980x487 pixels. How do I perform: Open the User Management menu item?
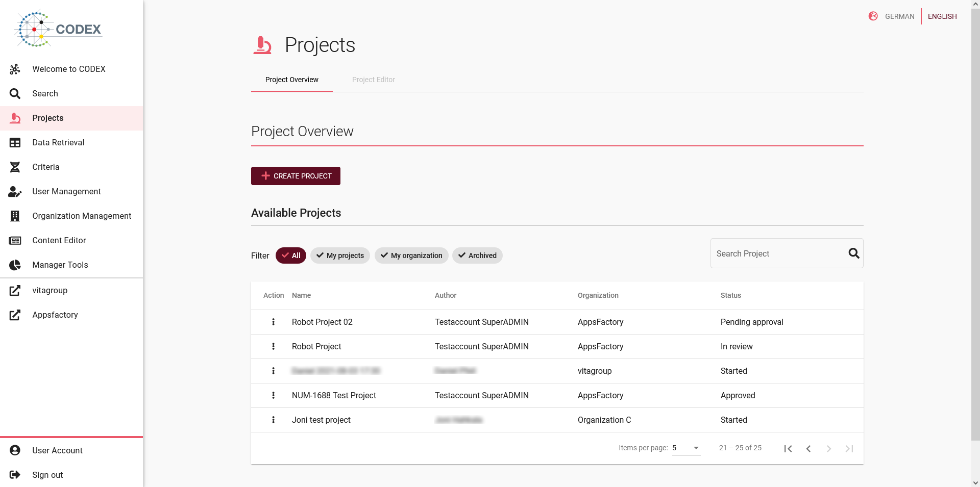71,191
